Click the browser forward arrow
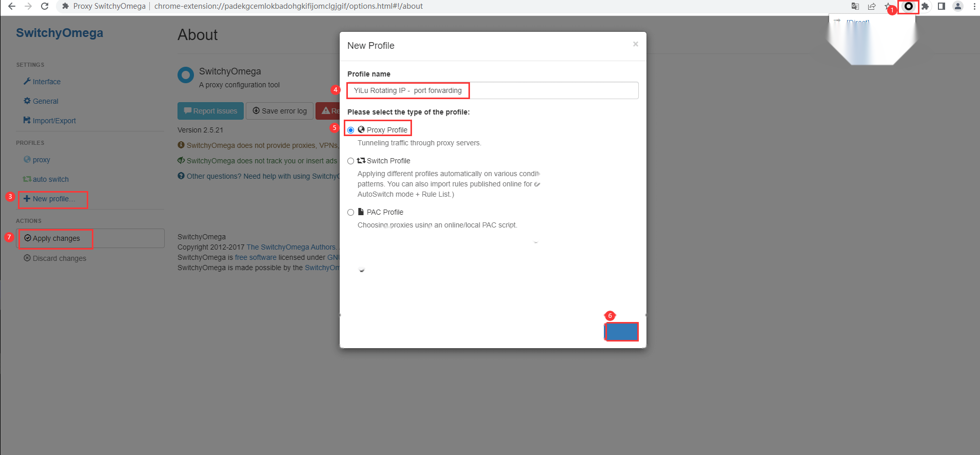The width and height of the screenshot is (980, 455). click(28, 6)
